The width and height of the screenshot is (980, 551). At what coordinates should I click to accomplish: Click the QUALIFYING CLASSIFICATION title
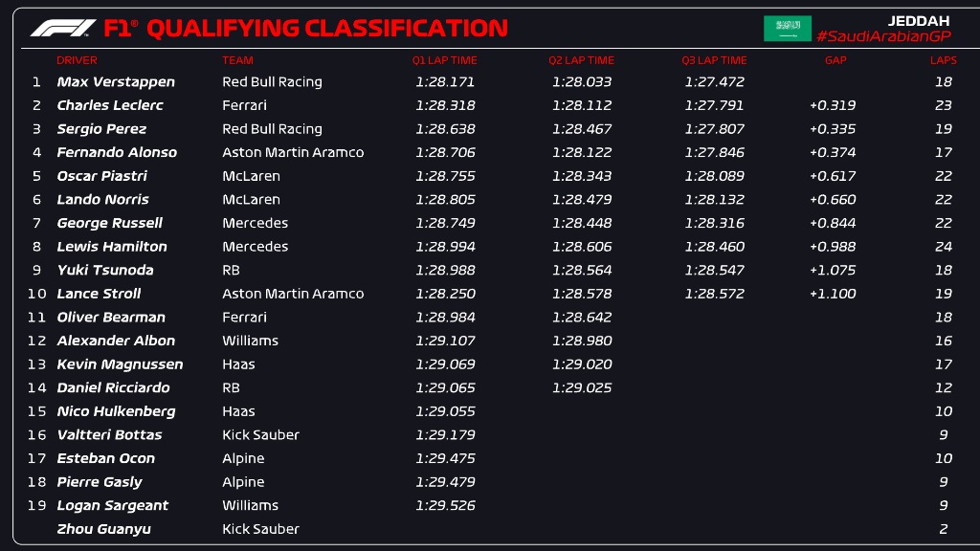coord(327,28)
